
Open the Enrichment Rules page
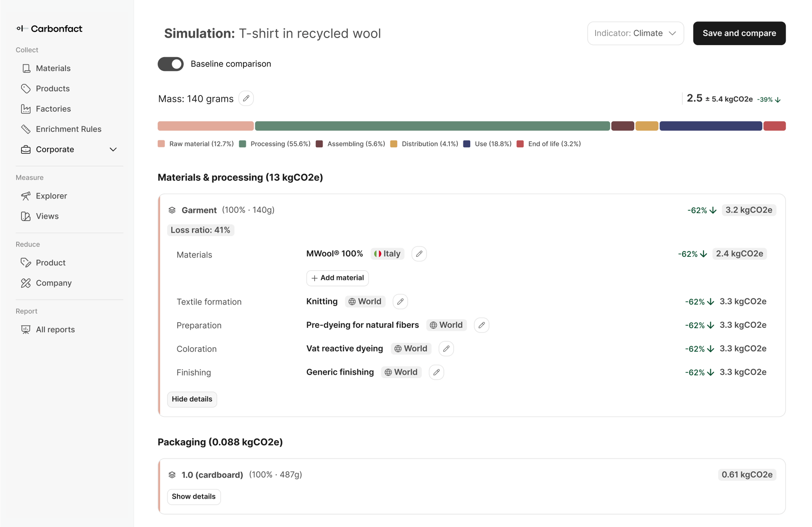[x=68, y=129]
